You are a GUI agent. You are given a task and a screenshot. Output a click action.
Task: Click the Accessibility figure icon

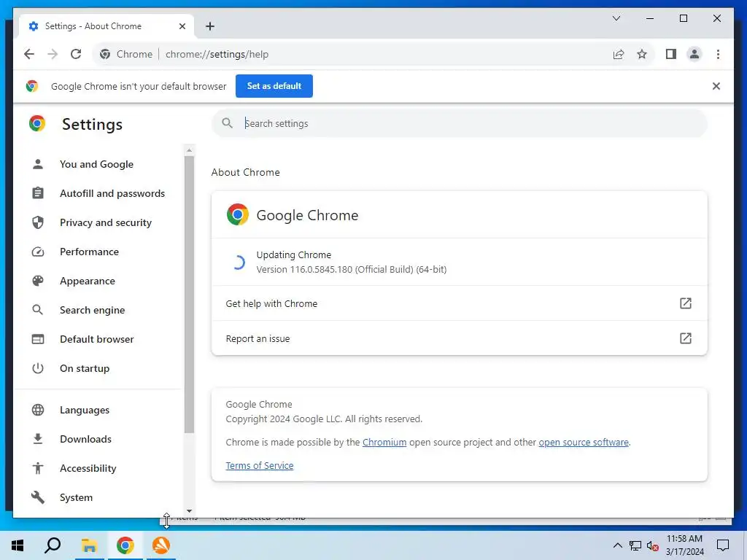tap(38, 468)
